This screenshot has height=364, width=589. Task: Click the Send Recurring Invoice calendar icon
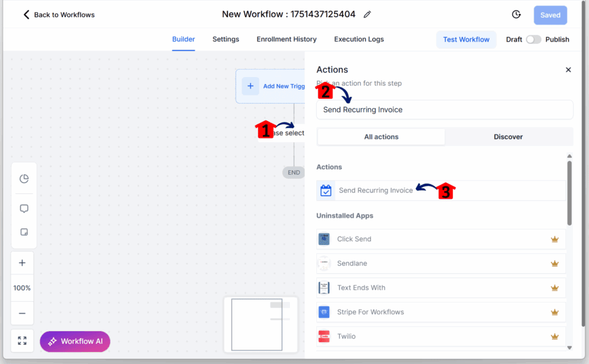coord(326,190)
